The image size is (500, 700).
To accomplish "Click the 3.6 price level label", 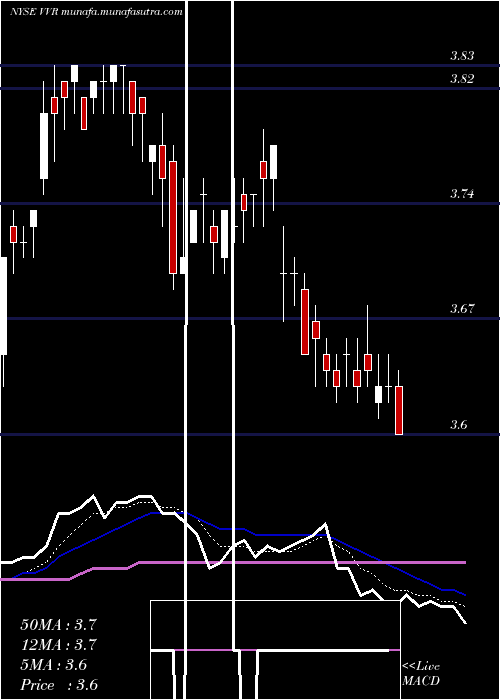I will (458, 425).
